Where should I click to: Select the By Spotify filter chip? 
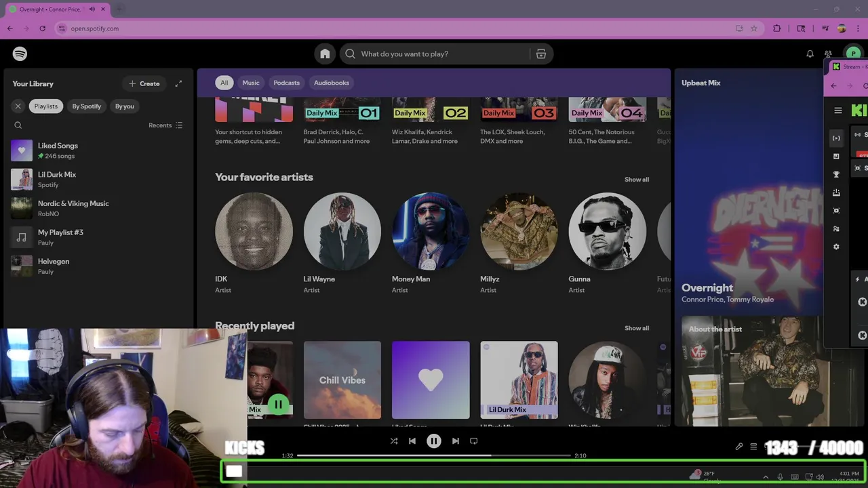pyautogui.click(x=87, y=106)
